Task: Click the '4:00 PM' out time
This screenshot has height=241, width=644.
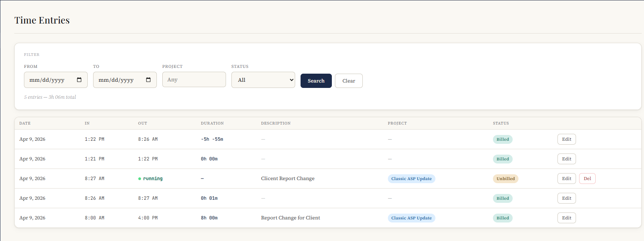Action: pyautogui.click(x=148, y=218)
